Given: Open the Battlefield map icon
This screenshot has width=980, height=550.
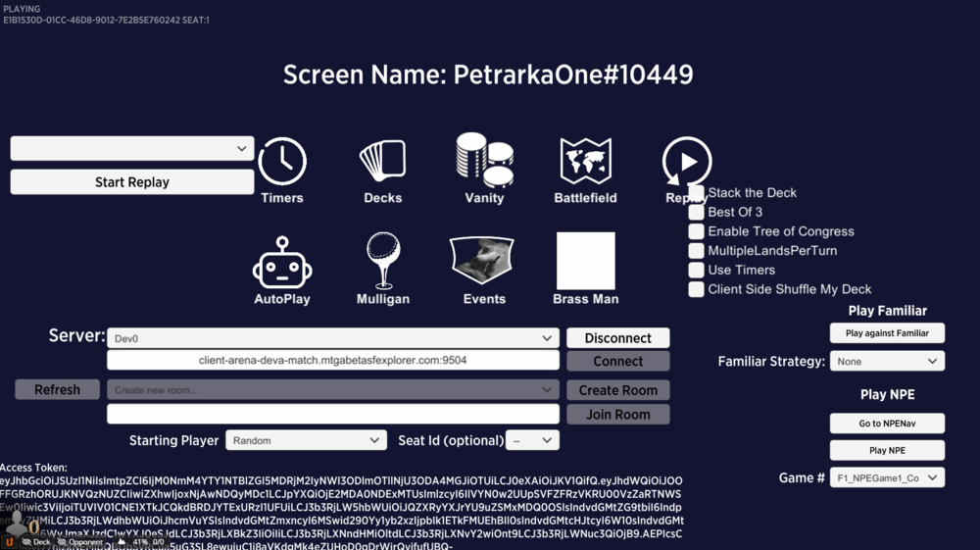Looking at the screenshot, I should (585, 161).
